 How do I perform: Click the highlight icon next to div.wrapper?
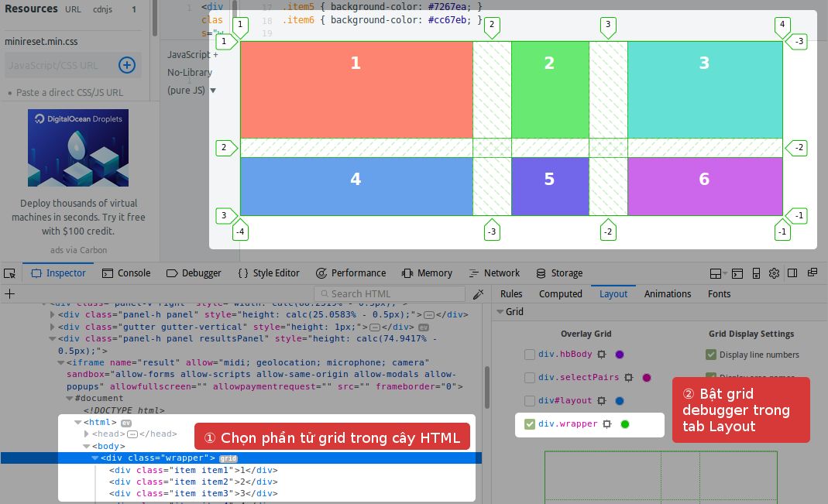click(x=607, y=424)
